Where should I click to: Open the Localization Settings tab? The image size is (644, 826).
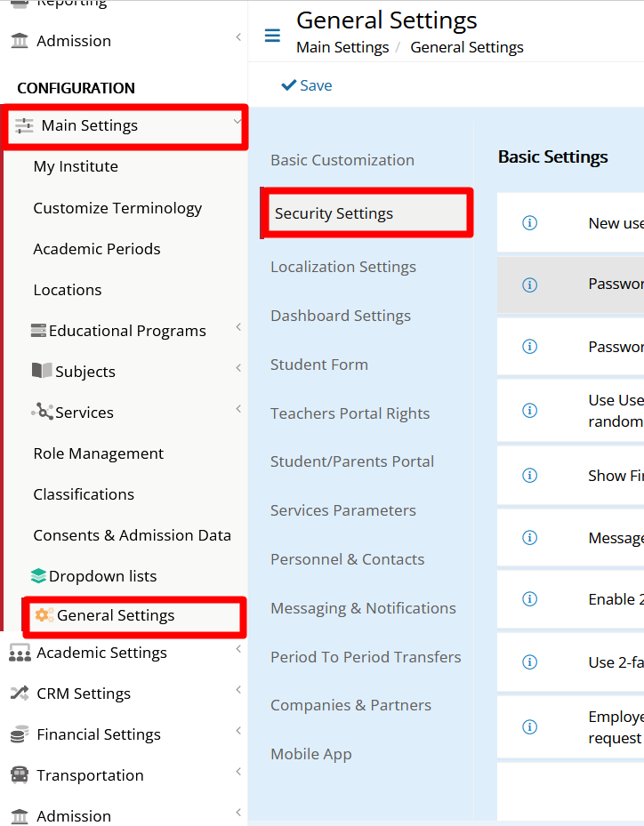(343, 267)
